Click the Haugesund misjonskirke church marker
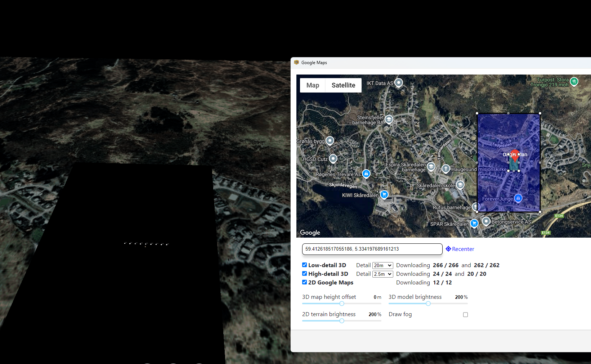Image resolution: width=591 pixels, height=364 pixels. click(x=446, y=168)
